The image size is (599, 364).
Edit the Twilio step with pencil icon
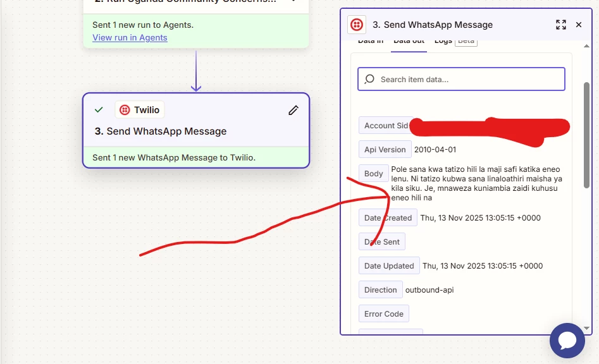[293, 110]
